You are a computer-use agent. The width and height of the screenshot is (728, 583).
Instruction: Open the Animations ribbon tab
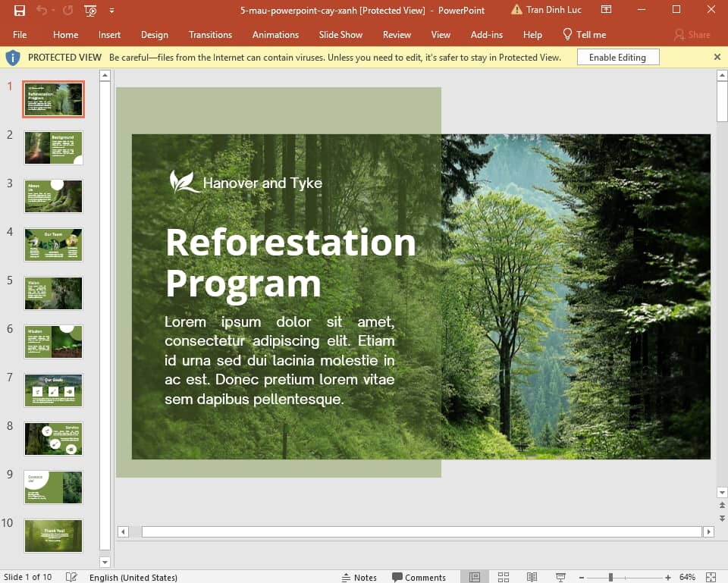[275, 34]
